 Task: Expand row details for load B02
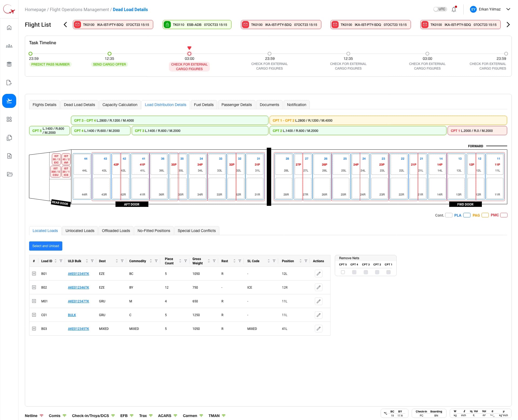point(34,287)
